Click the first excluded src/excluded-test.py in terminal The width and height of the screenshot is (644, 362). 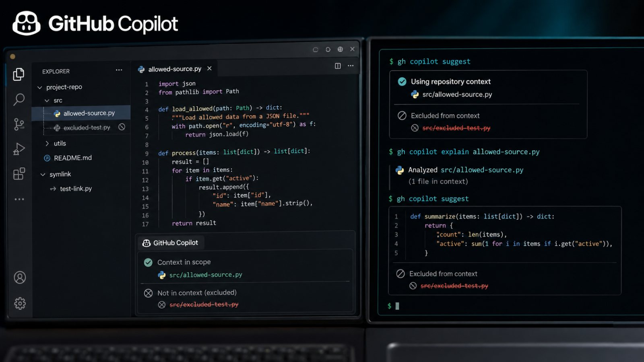click(x=456, y=128)
